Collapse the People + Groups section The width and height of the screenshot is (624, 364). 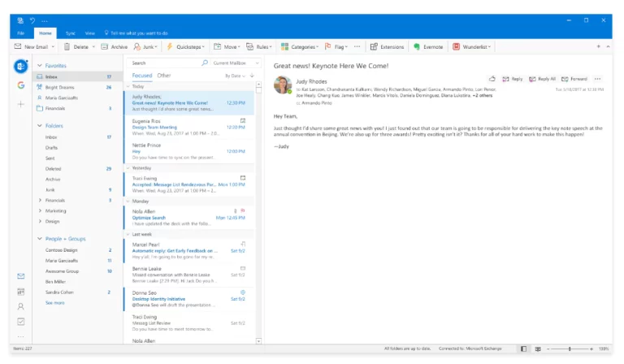pyautogui.click(x=39, y=238)
